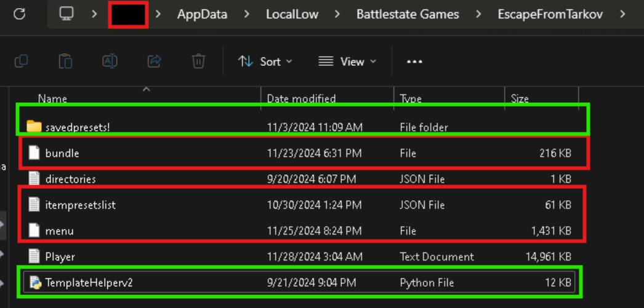Click the Copy toolbar icon

21,61
